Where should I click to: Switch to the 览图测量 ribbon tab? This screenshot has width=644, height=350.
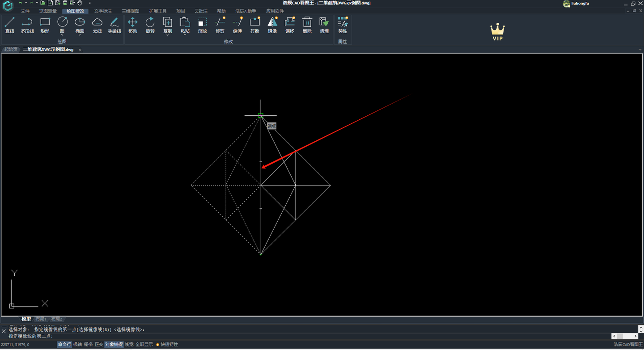tap(48, 11)
